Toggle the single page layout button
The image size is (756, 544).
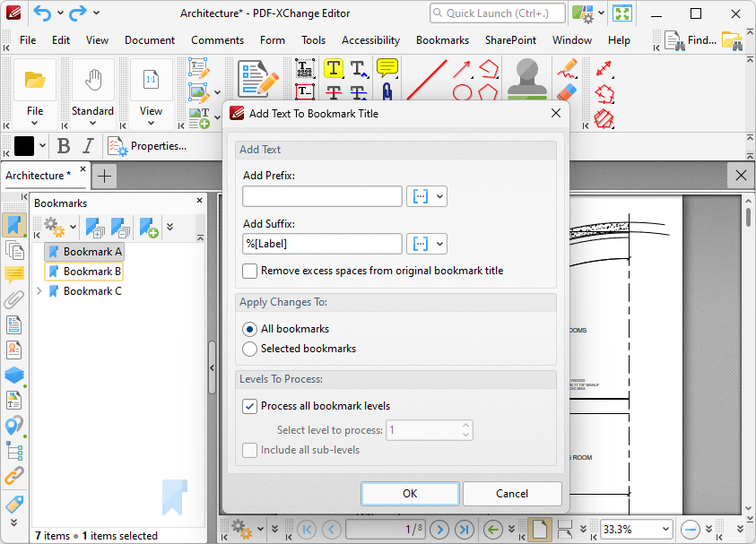pos(540,530)
